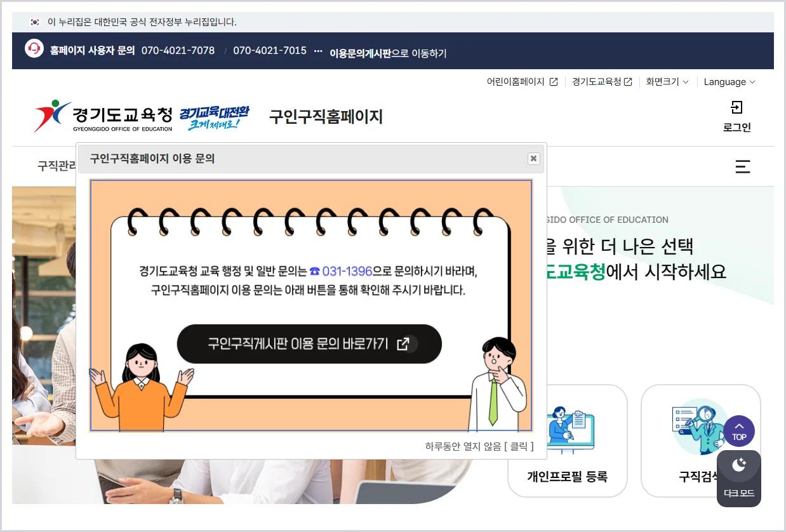Click 구인구직게시판 이용 문의 바로가기 button
Viewport: 786px width, 532px height.
click(x=309, y=344)
